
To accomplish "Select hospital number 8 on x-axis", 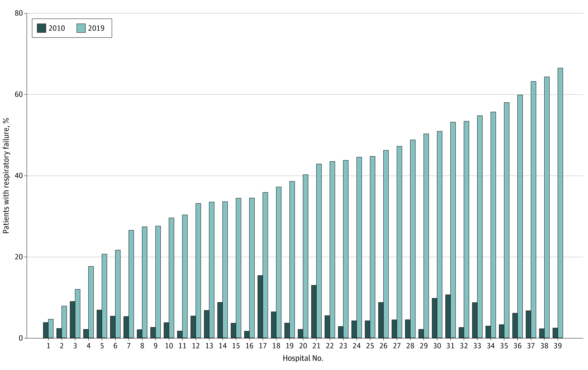I will [x=142, y=346].
